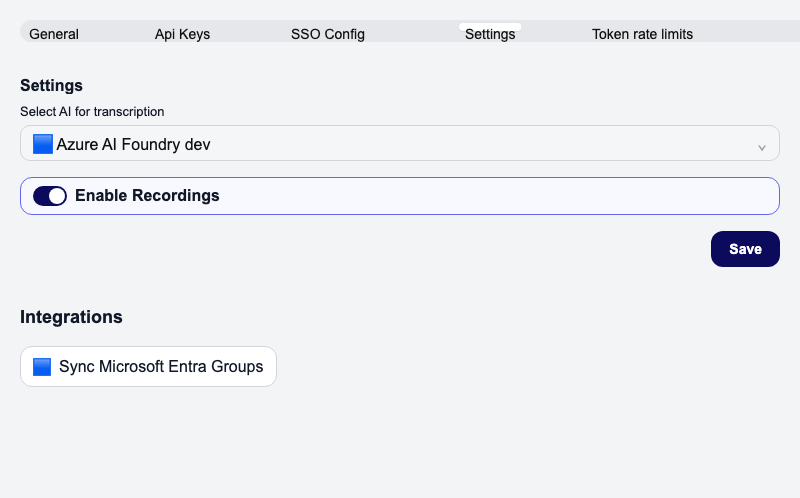
Task: Select the active Settings tab
Action: (x=490, y=34)
